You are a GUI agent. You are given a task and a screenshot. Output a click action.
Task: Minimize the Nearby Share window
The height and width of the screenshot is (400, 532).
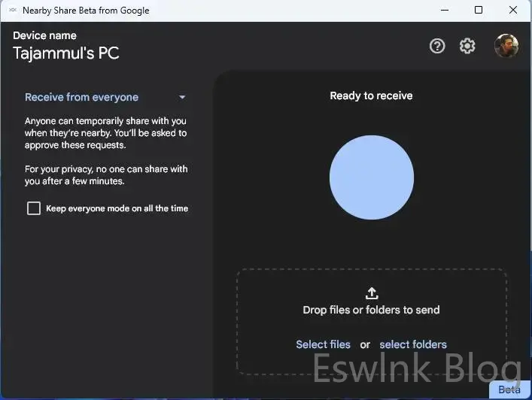[x=444, y=11]
